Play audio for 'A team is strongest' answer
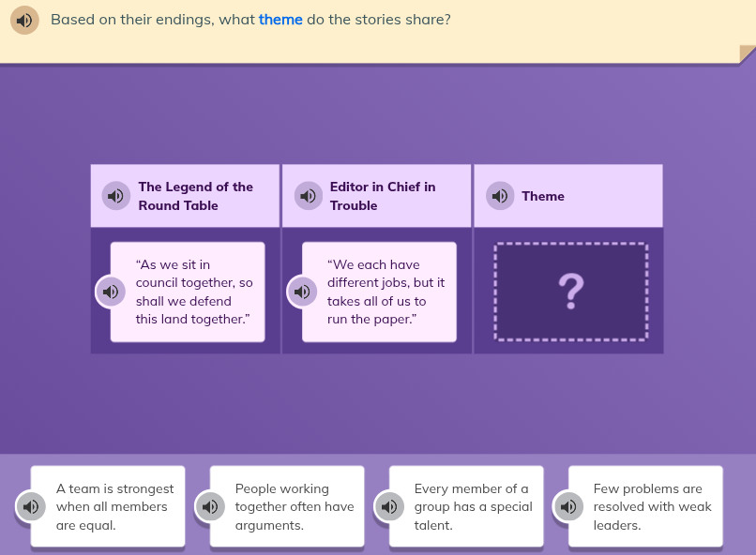 31,506
